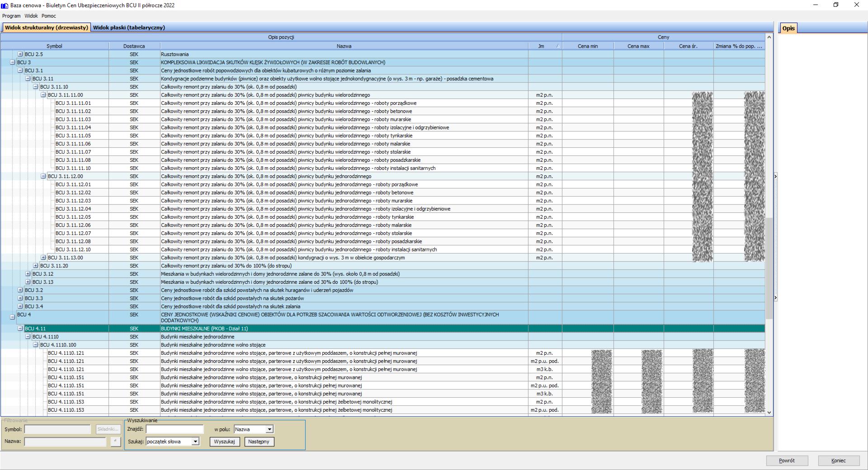Expand the BCU 2.5 Rusztowania node
The width and height of the screenshot is (868, 470).
pyautogui.click(x=20, y=54)
